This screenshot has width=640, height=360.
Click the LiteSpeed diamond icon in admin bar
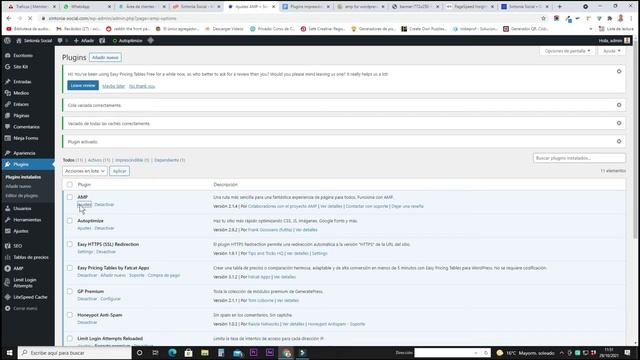(x=151, y=40)
